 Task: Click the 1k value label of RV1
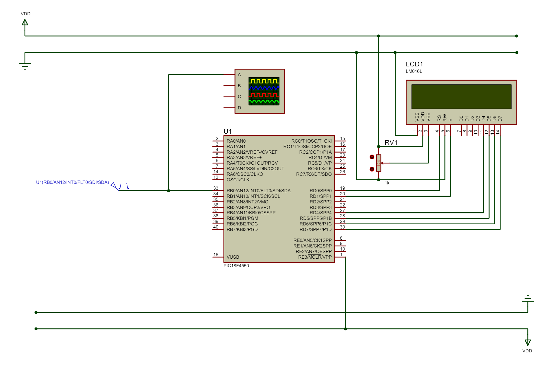click(387, 183)
